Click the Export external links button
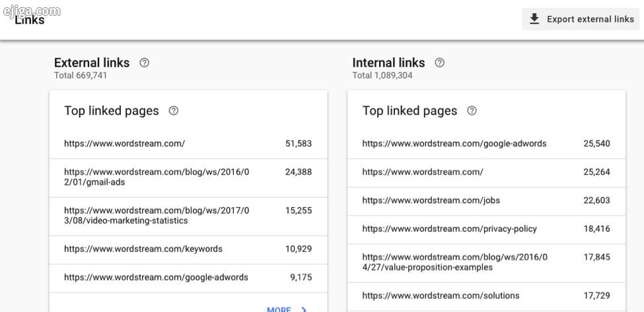 click(x=581, y=19)
